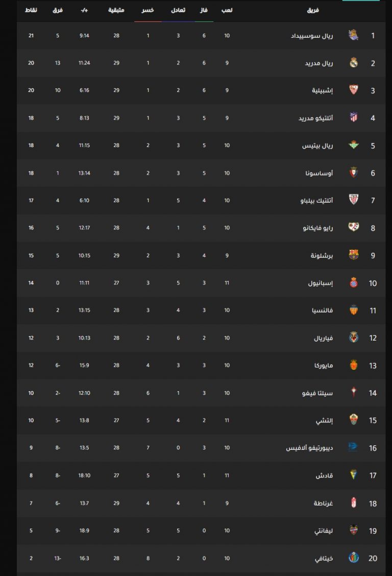The image size is (392, 576).
Task: Click the متبقية remaining column header
Action: click(x=116, y=10)
